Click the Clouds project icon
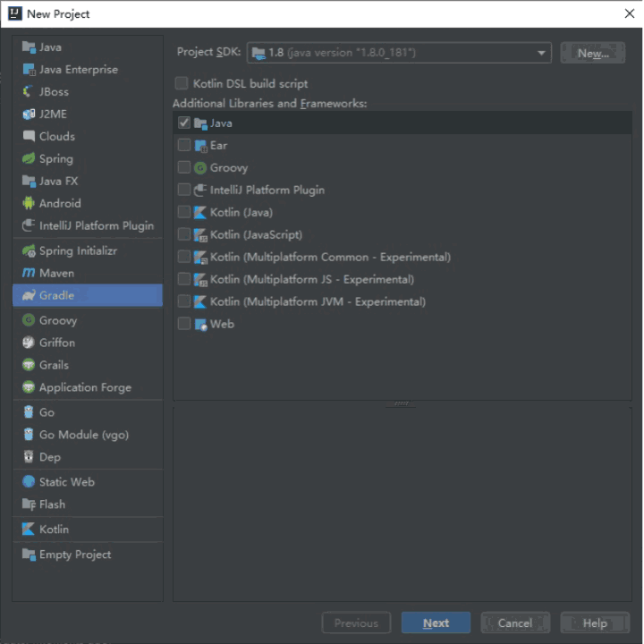This screenshot has width=644, height=644. [29, 136]
